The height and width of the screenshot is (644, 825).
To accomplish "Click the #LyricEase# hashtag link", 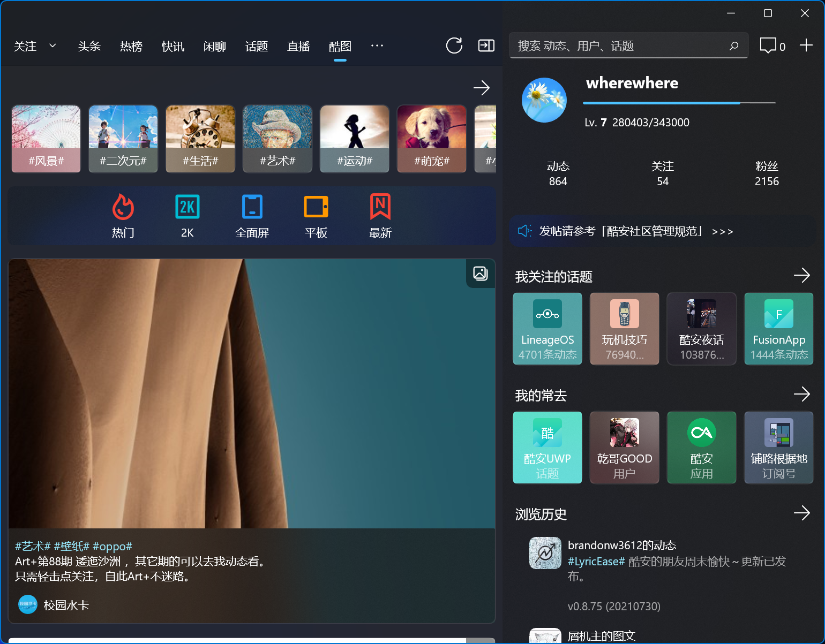I will [596, 561].
